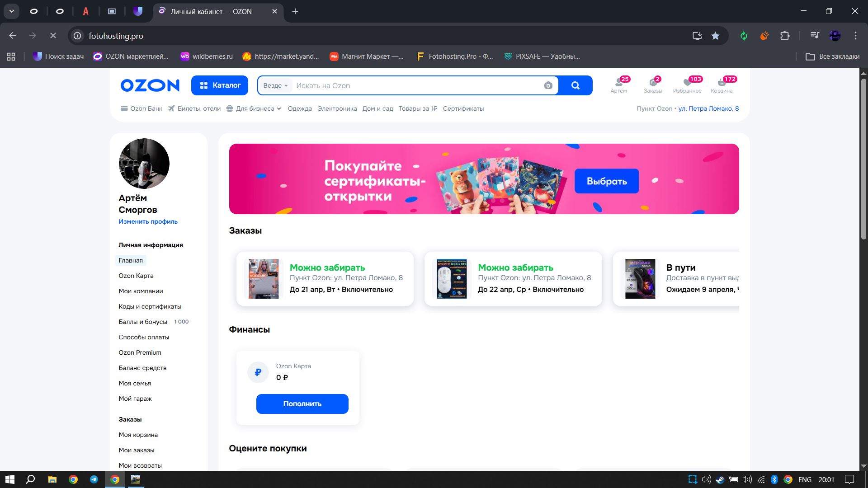The width and height of the screenshot is (868, 488).
Task: Open Избранное favorites heart icon
Action: coord(687,84)
